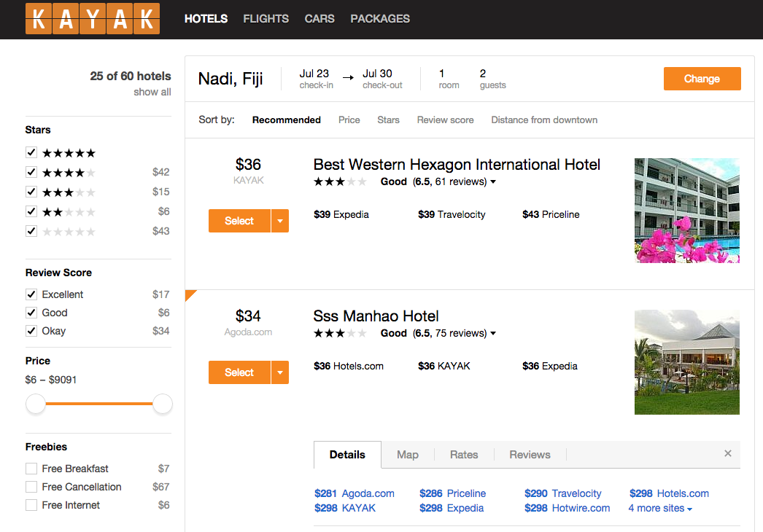
Task: Sort results by Stars
Action: [388, 120]
